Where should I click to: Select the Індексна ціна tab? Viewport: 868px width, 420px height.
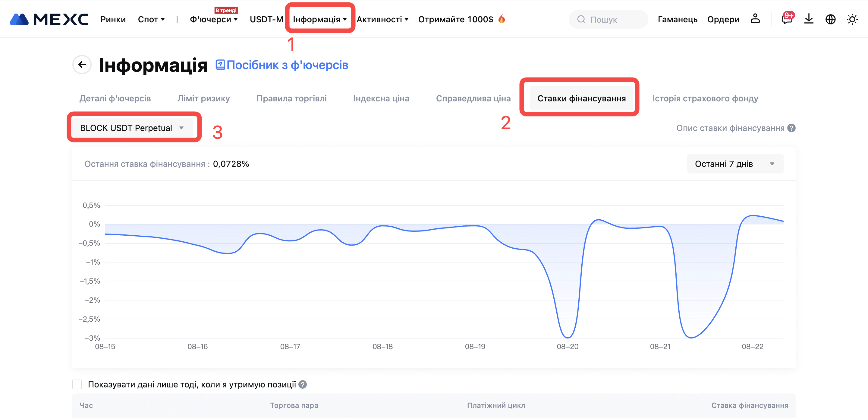tap(381, 98)
